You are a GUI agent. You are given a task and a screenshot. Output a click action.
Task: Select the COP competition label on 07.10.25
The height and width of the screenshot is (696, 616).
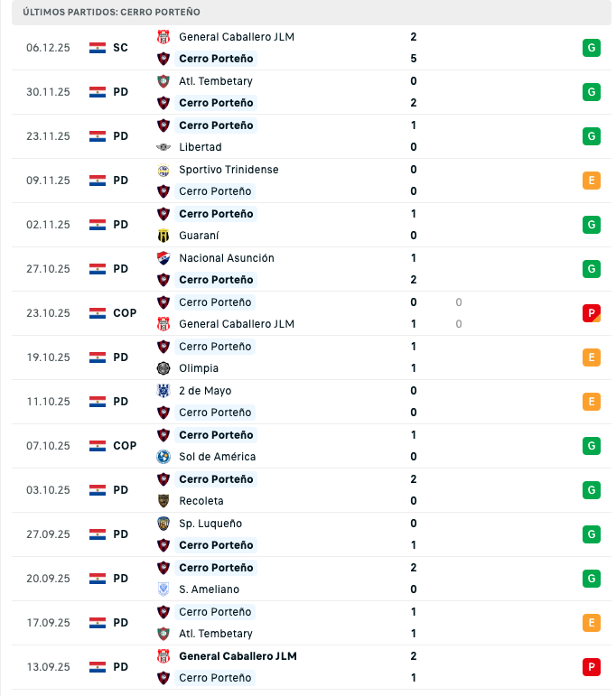coord(125,446)
